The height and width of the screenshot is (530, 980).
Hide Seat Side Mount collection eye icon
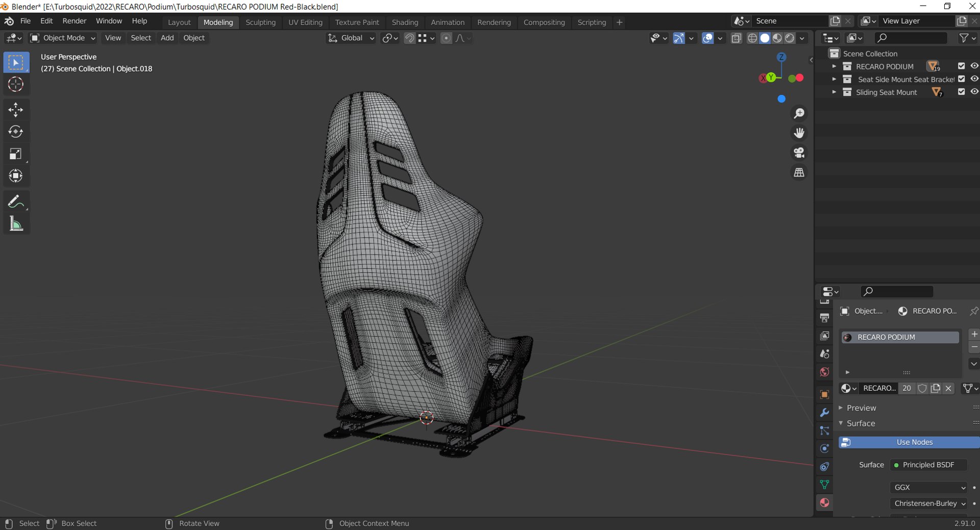[974, 79]
